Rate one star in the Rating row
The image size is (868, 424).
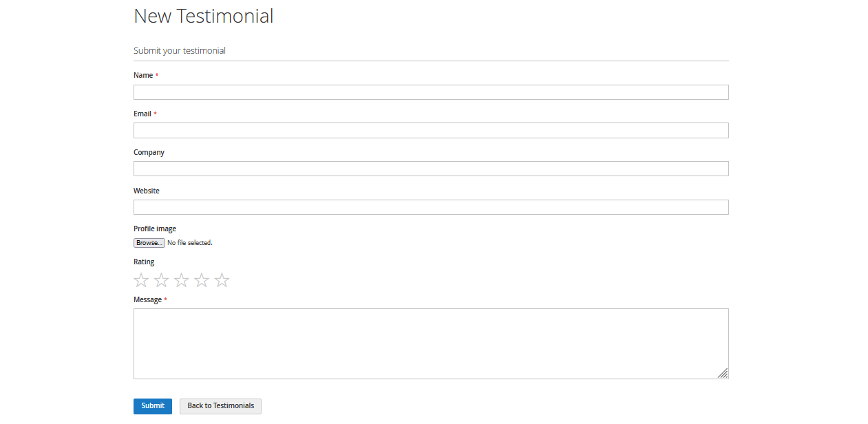pos(141,280)
